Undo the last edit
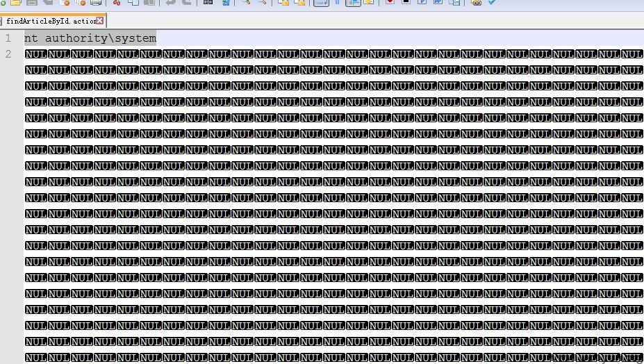Screen dimensions: 644x364 coord(170,2)
